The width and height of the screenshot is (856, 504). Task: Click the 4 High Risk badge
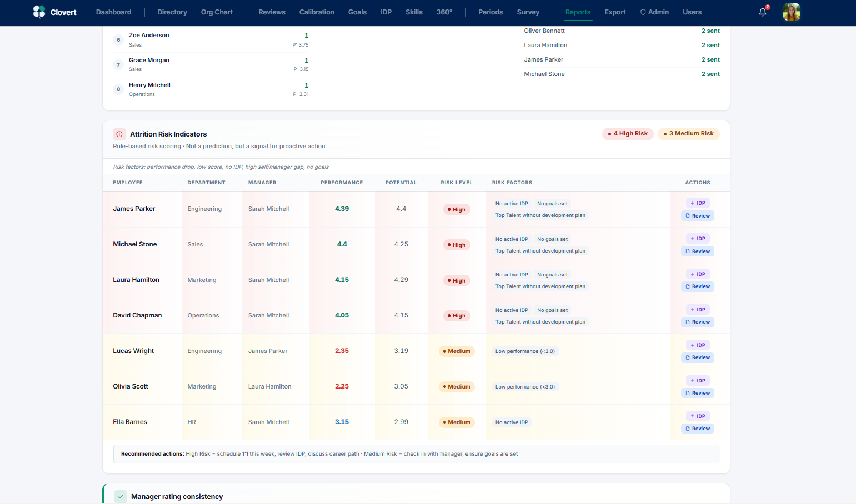(x=628, y=134)
